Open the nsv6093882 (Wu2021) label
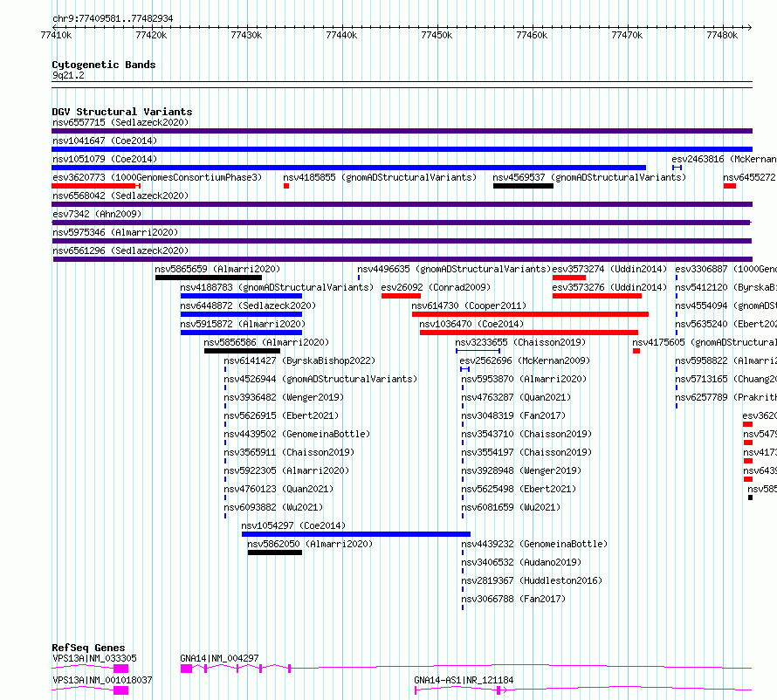The height and width of the screenshot is (700, 777). point(273,508)
